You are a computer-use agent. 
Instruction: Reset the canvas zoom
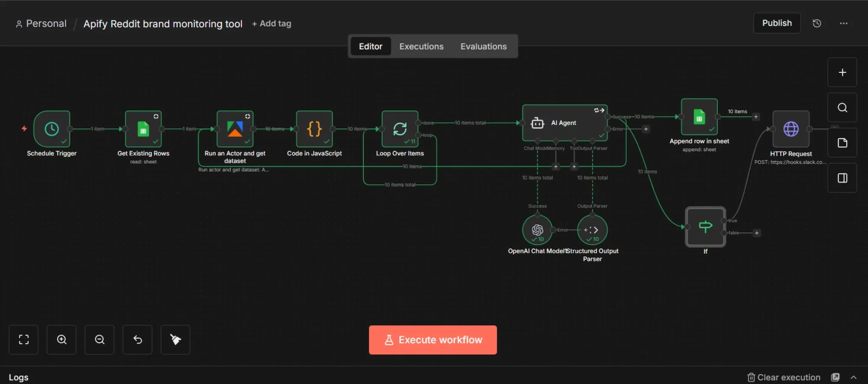(x=138, y=339)
